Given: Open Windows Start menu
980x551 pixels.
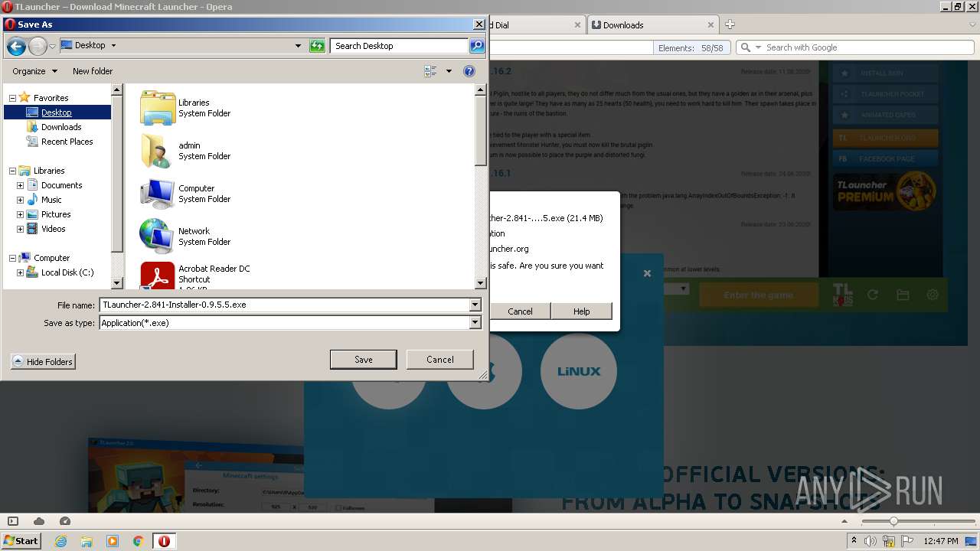Looking at the screenshot, I should click(21, 541).
